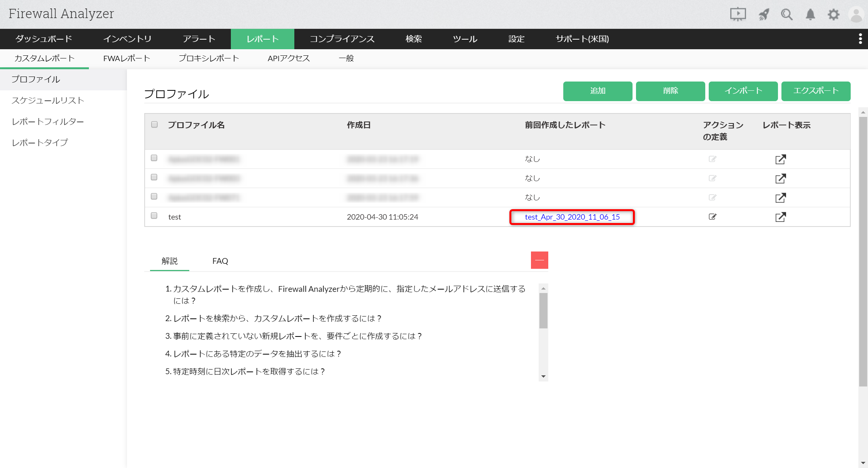Open the コンプライアンス menu
868x468 pixels.
click(342, 39)
